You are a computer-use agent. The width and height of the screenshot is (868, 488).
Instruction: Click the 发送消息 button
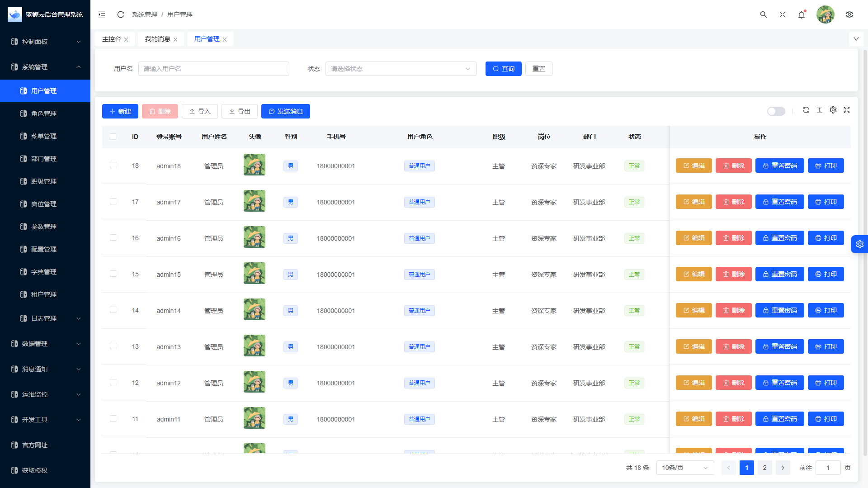click(x=285, y=111)
